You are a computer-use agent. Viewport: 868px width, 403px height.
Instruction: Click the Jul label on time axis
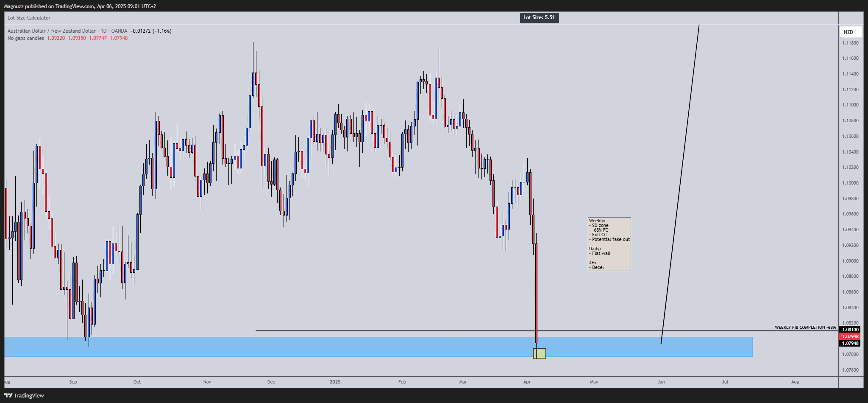coord(725,382)
